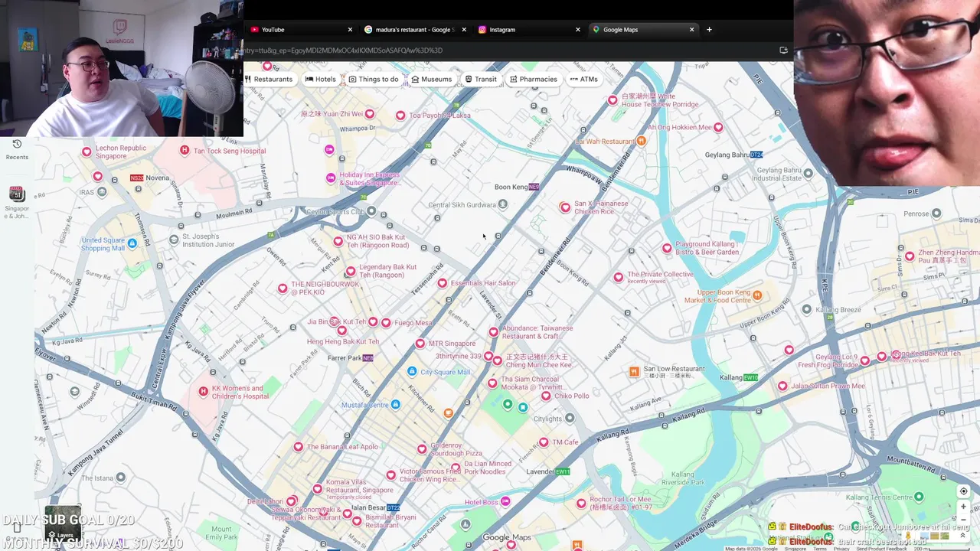This screenshot has height=551, width=980.
Task: Select NG AH SIO Bak Kut Teh pin
Action: click(338, 241)
